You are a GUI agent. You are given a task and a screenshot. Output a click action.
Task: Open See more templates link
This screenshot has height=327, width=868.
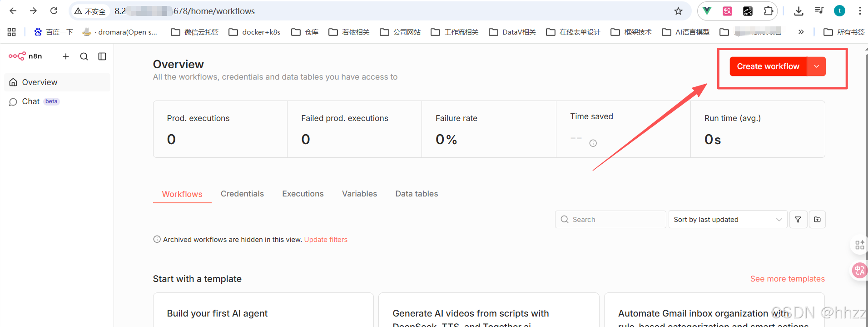(788, 279)
